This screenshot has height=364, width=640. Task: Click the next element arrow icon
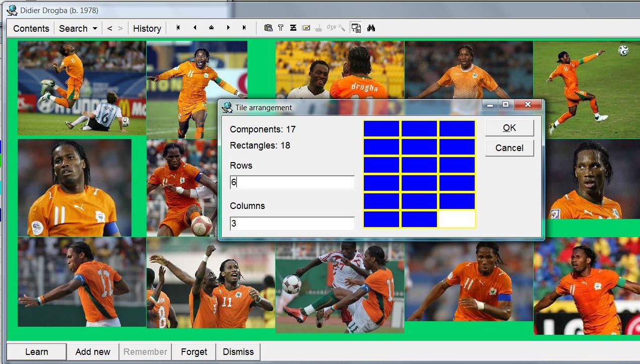(x=228, y=28)
